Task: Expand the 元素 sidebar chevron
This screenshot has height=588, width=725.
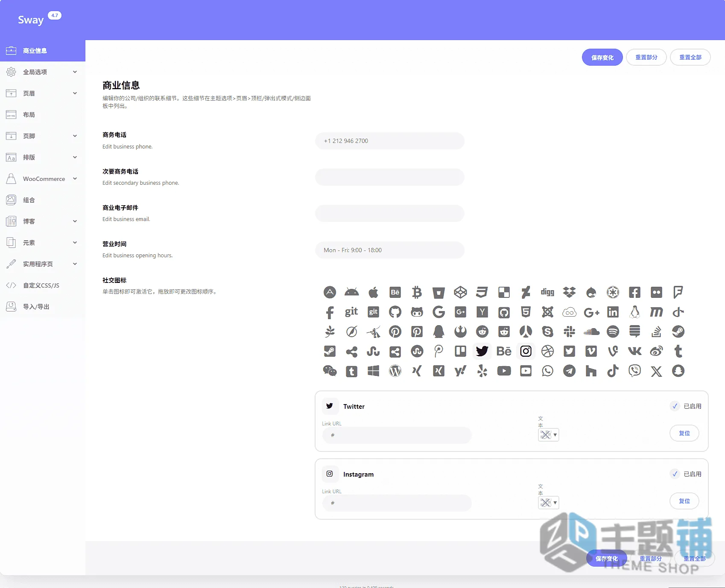Action: pos(75,243)
